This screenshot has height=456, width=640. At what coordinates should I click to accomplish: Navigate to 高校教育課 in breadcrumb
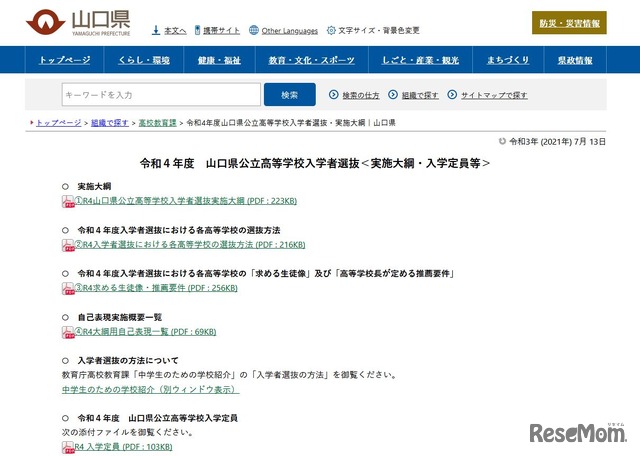pyautogui.click(x=159, y=122)
